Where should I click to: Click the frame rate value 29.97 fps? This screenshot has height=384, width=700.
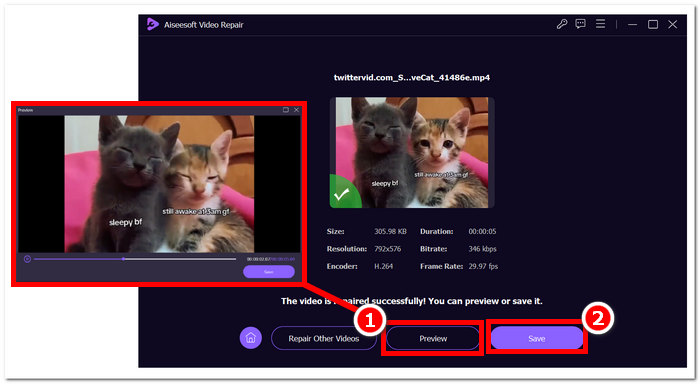pos(483,266)
